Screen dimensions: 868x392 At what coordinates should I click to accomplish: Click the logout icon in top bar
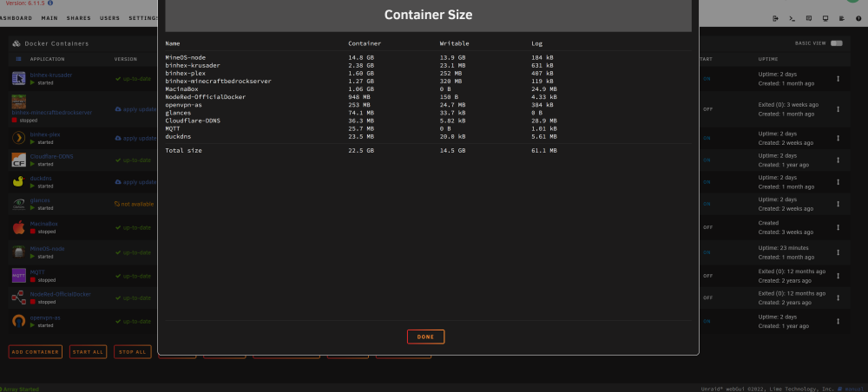coord(775,18)
